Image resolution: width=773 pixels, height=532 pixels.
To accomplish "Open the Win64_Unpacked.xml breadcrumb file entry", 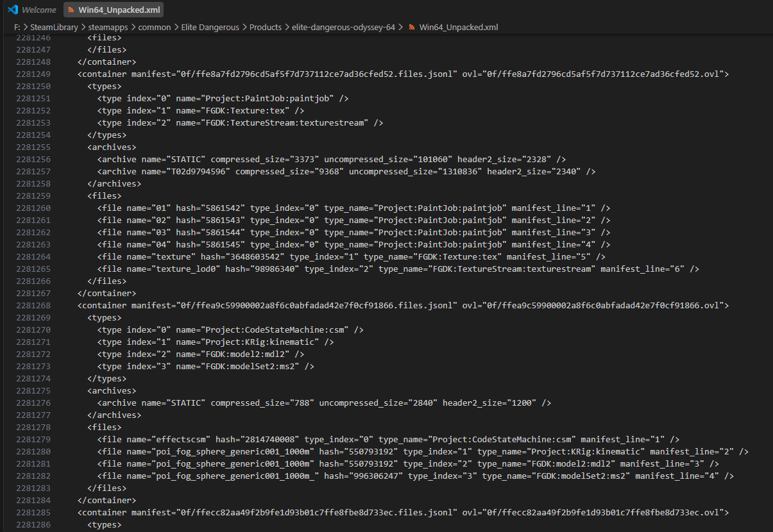I will coord(459,27).
